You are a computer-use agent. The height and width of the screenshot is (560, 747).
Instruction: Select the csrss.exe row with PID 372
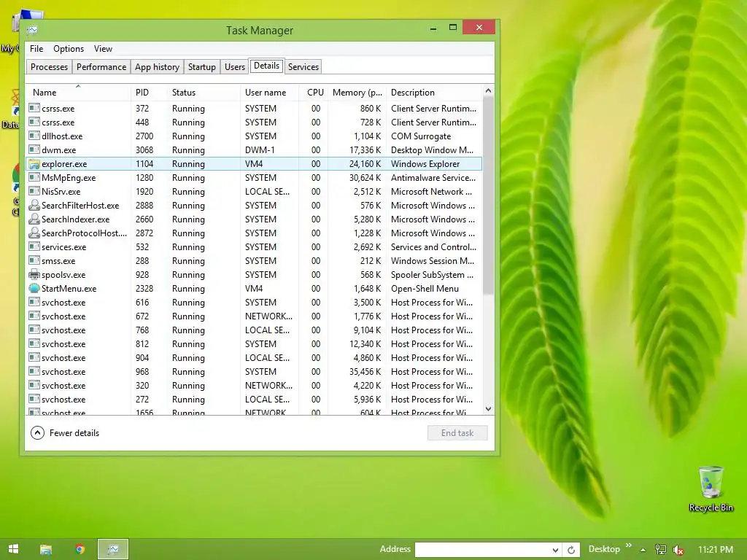254,109
